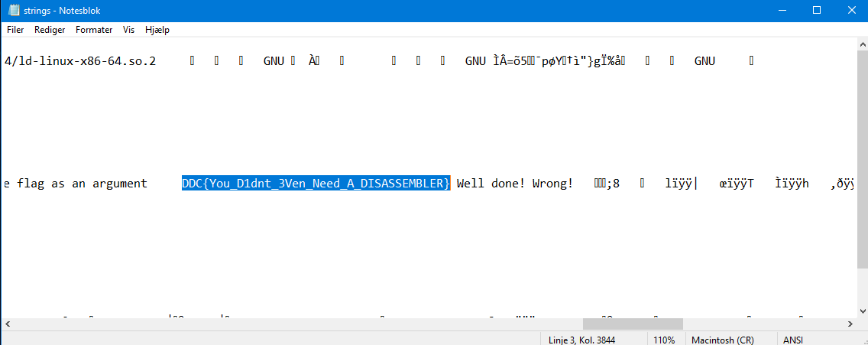Click the 'strings - Notesblok' window title
The image size is (868, 345).
(62, 11)
